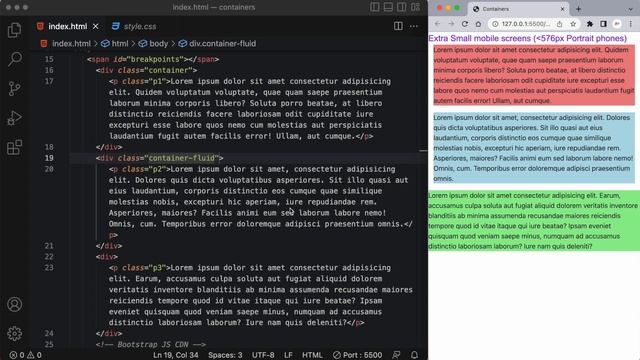Reload the Chrome page

point(464,24)
